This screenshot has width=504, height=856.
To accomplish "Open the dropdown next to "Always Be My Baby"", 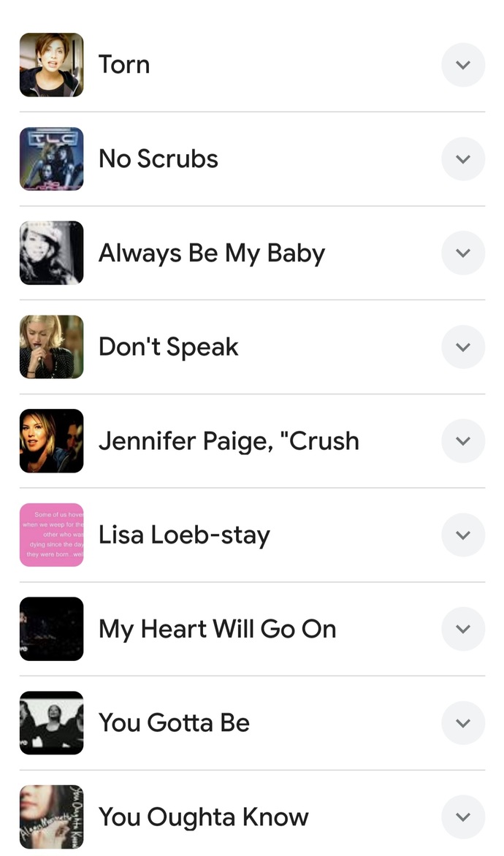I will click(x=463, y=253).
